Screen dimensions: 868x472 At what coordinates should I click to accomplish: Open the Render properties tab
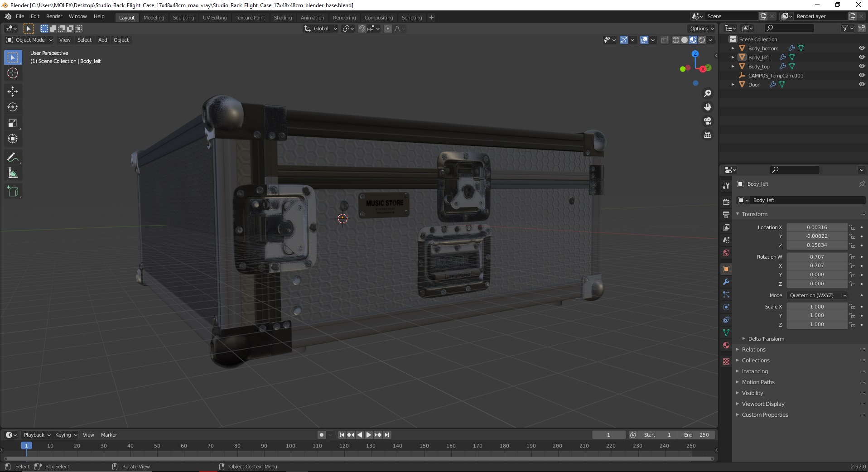pyautogui.click(x=726, y=202)
